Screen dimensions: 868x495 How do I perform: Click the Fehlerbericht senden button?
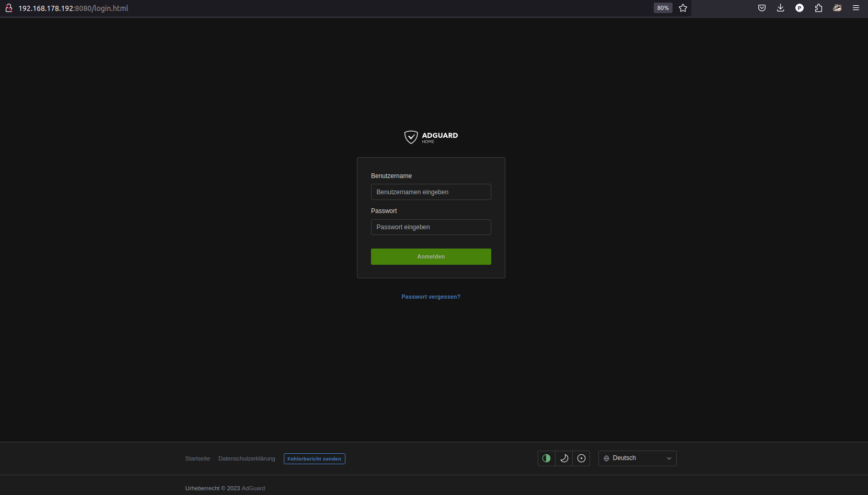point(314,459)
